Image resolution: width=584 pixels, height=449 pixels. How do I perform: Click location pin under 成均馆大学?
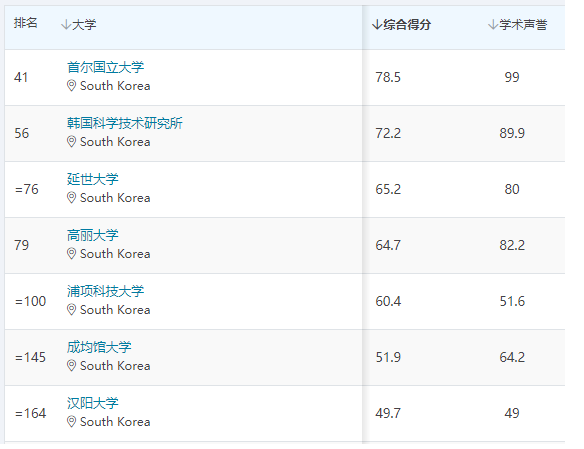point(71,366)
